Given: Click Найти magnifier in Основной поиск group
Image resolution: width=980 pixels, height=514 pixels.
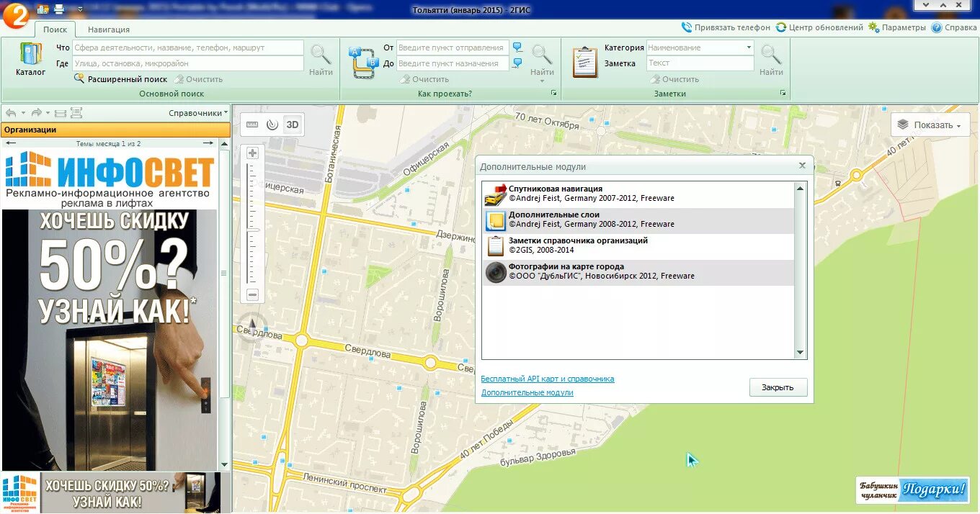Looking at the screenshot, I should [321, 60].
